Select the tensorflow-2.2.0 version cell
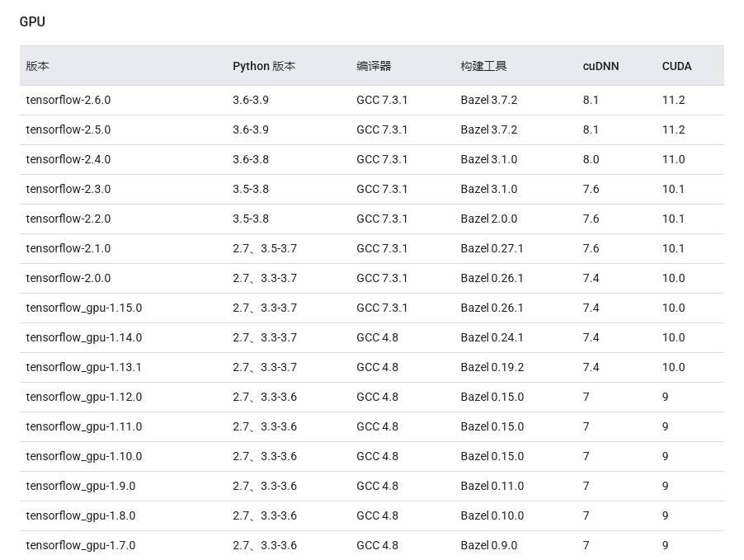 coord(68,219)
